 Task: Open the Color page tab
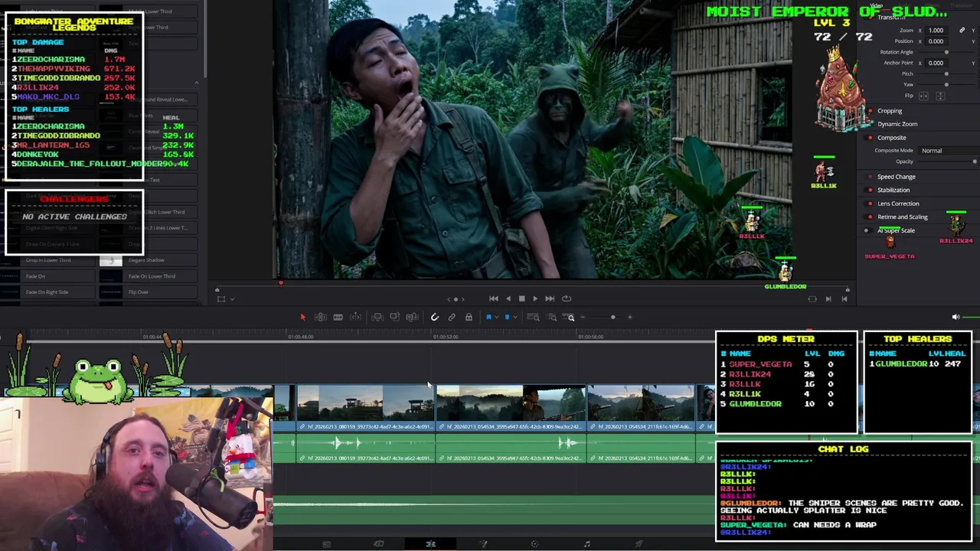pos(534,544)
